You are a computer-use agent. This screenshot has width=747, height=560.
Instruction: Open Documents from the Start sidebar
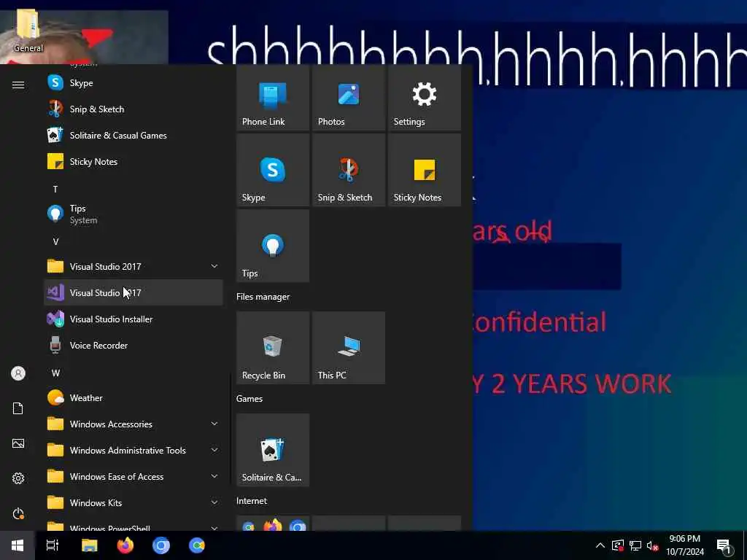pos(18,408)
